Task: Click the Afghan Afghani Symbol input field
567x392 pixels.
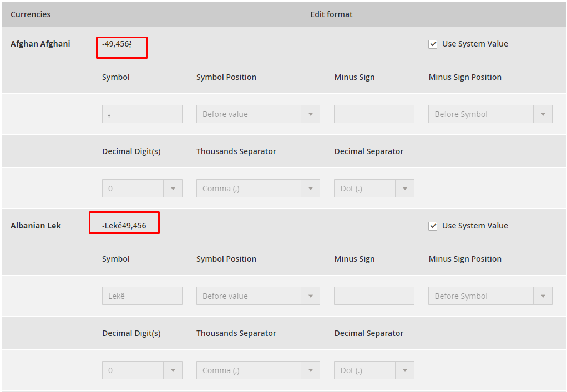Action: (x=142, y=114)
